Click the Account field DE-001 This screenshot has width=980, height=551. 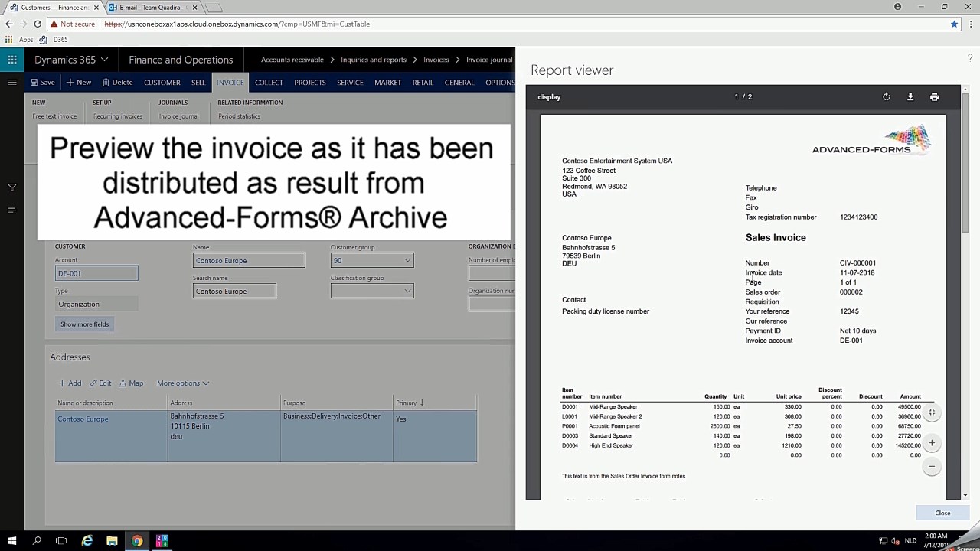tap(96, 273)
